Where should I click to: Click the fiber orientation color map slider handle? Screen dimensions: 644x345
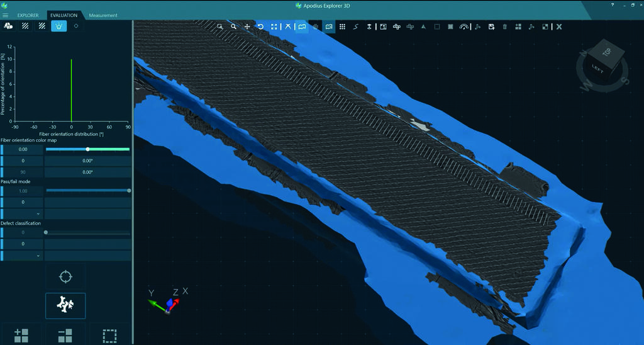pos(87,149)
